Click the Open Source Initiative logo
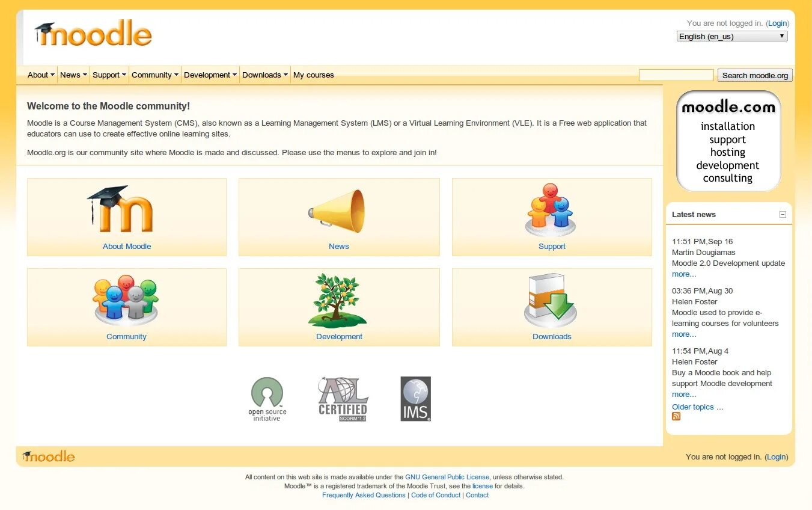Viewport: 812px width, 510px height. click(x=267, y=399)
